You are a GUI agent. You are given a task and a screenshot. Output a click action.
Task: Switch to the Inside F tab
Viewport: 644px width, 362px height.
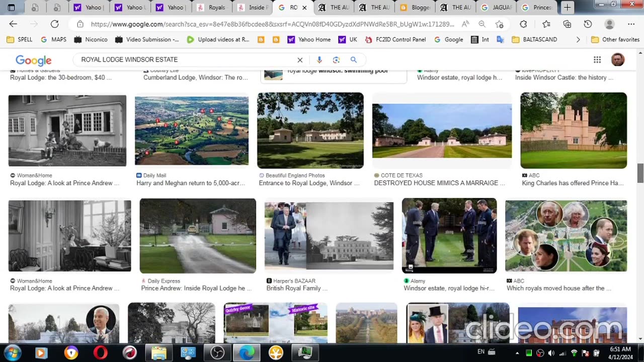click(x=253, y=8)
